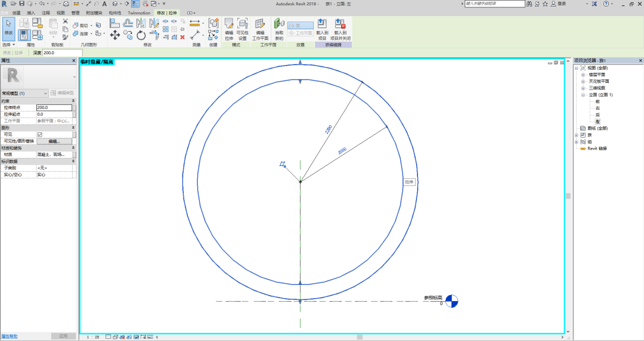This screenshot has width=644, height=341.
Task: Click the Mirror Draw Axis tool
Action: (x=154, y=23)
